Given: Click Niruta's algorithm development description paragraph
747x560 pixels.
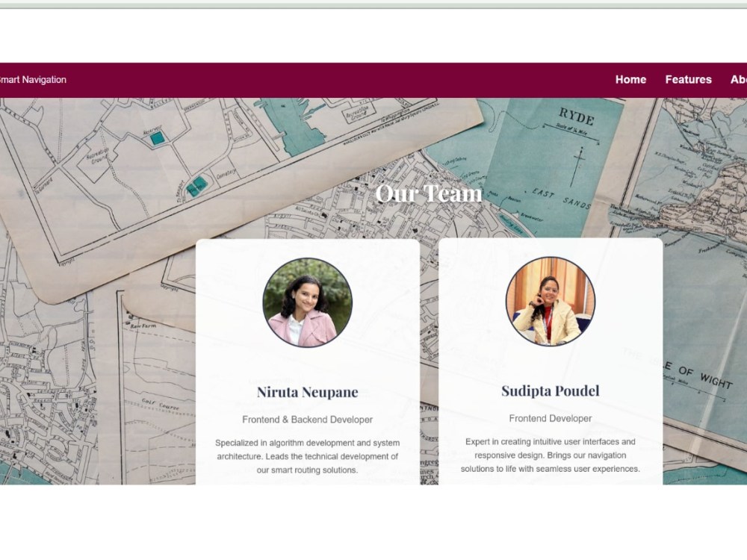Looking at the screenshot, I should (x=307, y=456).
